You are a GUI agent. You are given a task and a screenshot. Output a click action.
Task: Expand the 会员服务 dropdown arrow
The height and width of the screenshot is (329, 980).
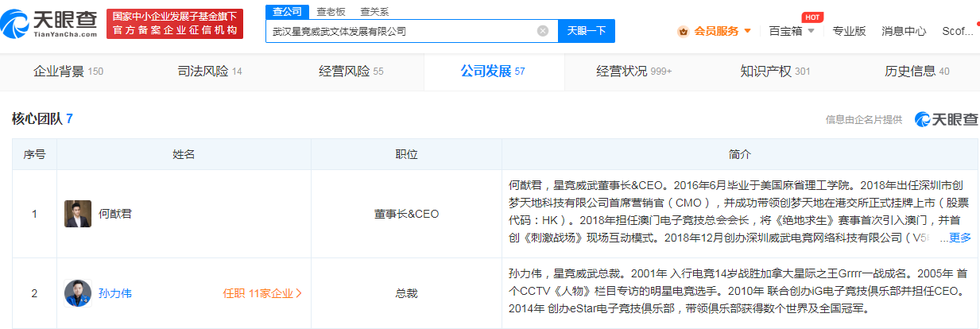tap(747, 31)
